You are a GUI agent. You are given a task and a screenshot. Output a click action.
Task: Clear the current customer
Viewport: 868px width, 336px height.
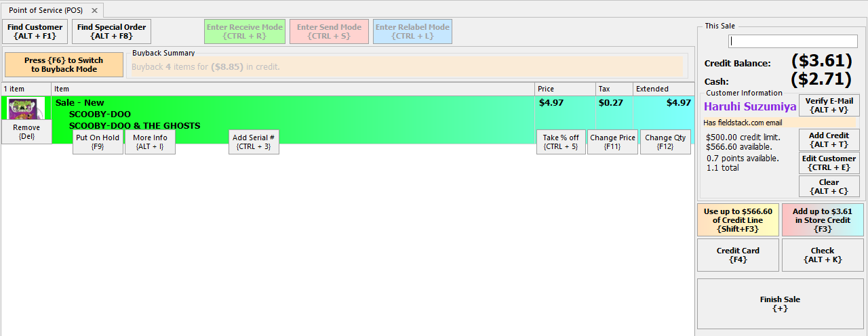(x=829, y=186)
